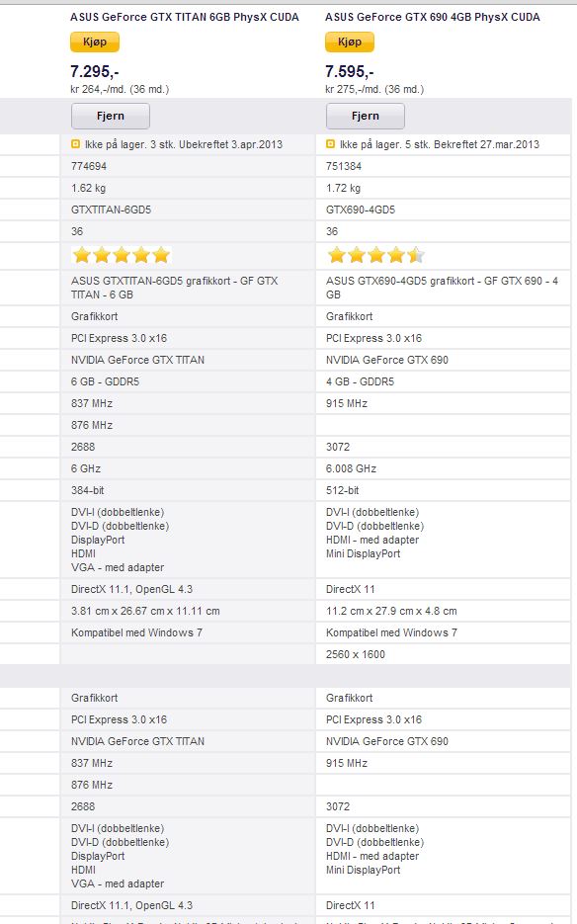Click the 7.595,- price
Image resolution: width=577 pixels, height=924 pixels.
[350, 72]
